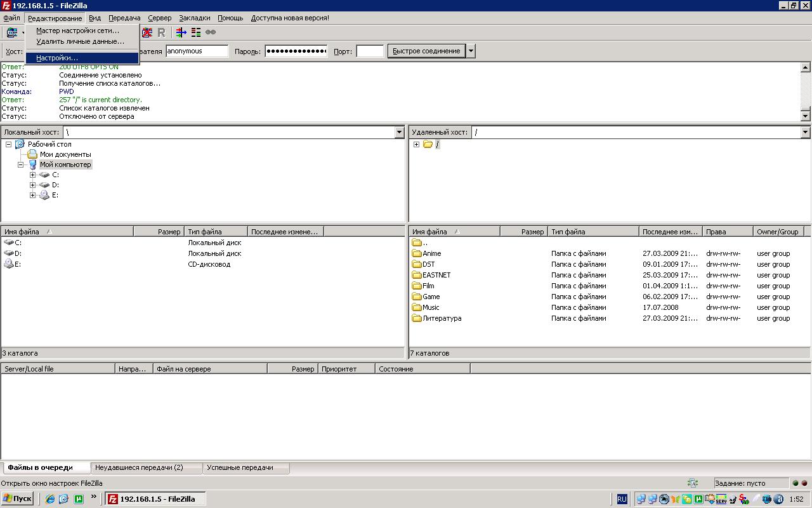Open the Вид menu
Image resolution: width=812 pixels, height=508 pixels.
tap(95, 18)
